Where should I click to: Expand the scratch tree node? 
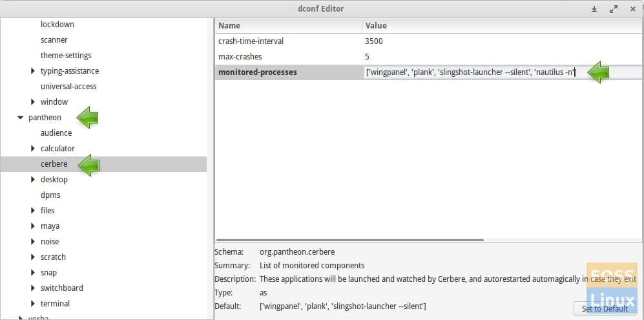point(33,257)
